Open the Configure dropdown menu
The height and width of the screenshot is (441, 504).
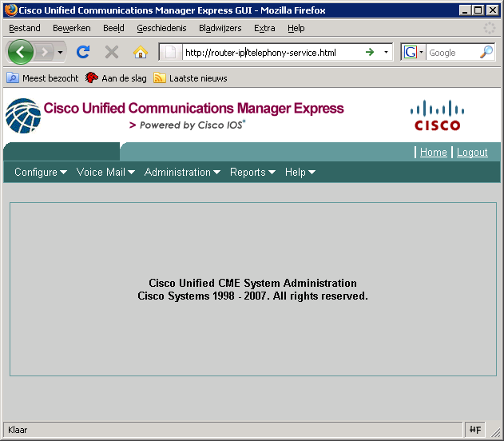[x=40, y=172]
